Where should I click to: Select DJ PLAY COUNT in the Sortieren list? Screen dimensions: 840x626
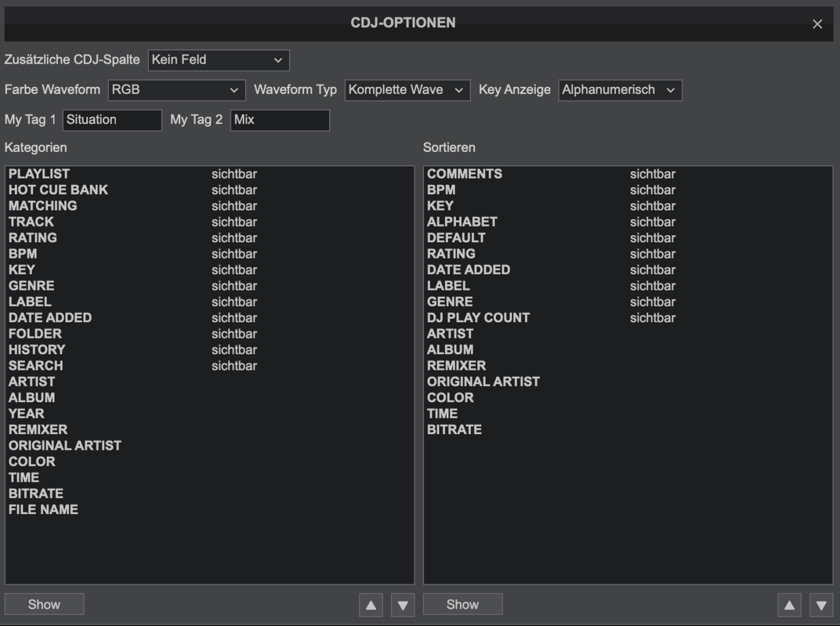point(479,318)
